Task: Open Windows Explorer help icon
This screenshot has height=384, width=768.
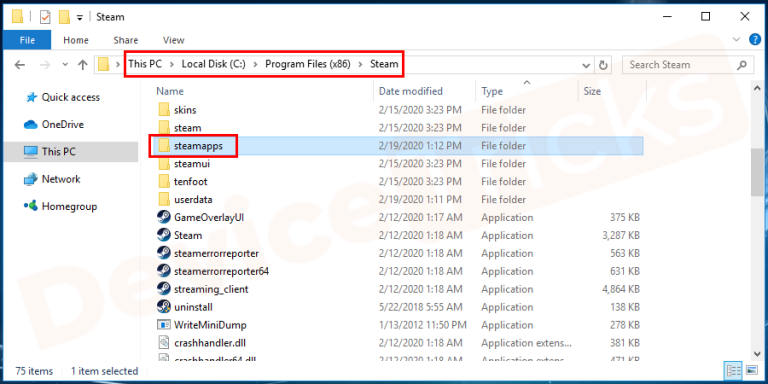Action: click(755, 40)
